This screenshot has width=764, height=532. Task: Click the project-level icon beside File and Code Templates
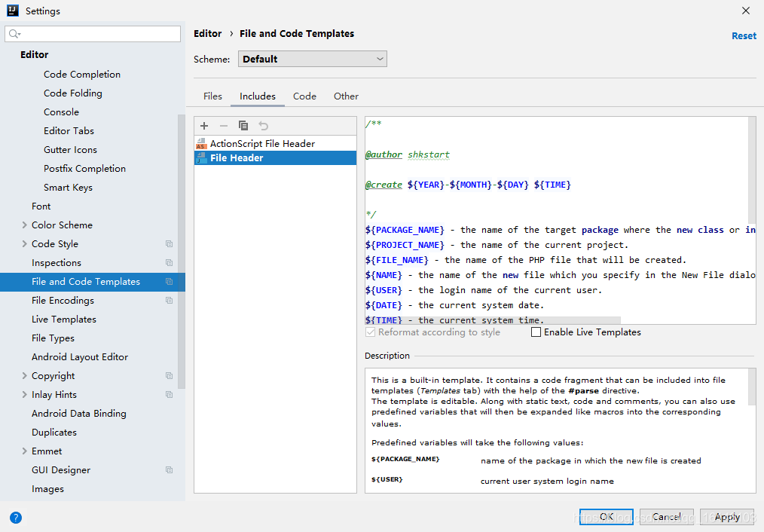tap(169, 282)
